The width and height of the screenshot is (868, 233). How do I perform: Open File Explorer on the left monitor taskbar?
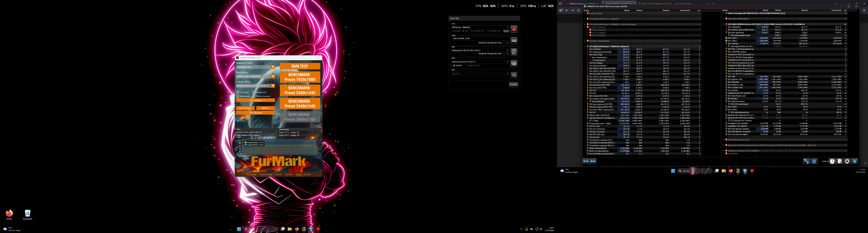click(x=290, y=229)
